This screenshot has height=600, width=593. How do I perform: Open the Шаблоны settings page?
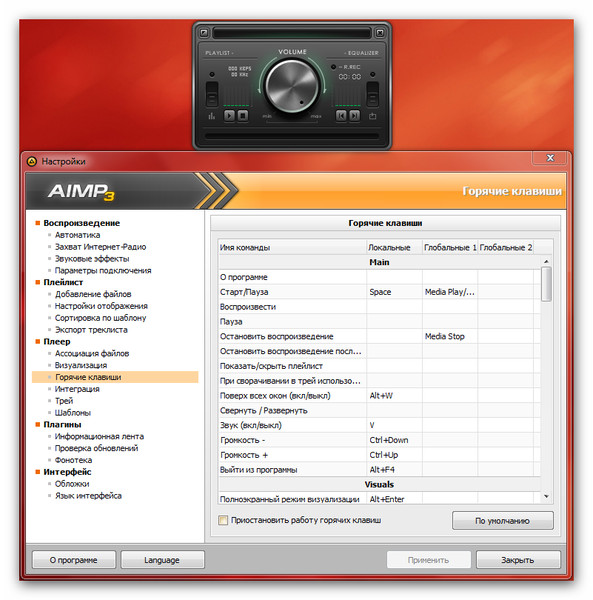pos(73,413)
